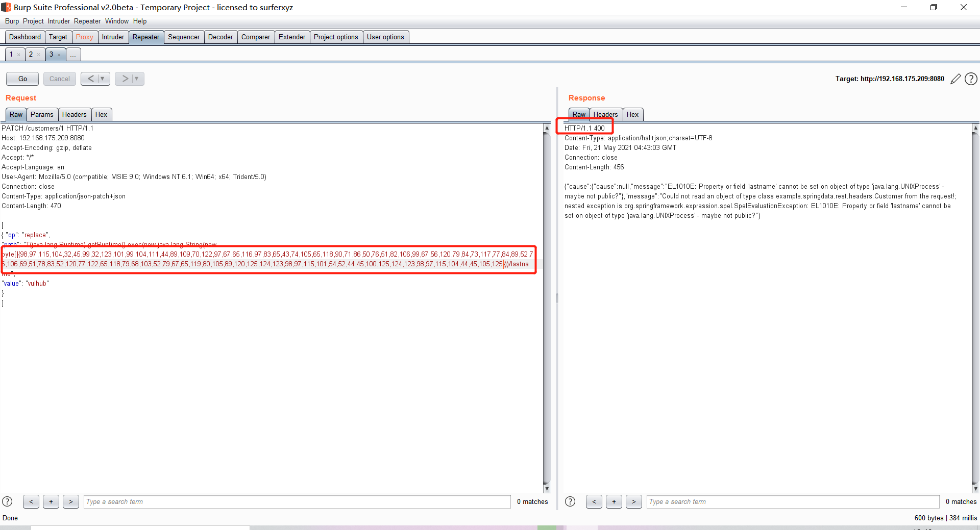Select Repeater sub-tab 2
The image size is (980, 530).
(31, 54)
